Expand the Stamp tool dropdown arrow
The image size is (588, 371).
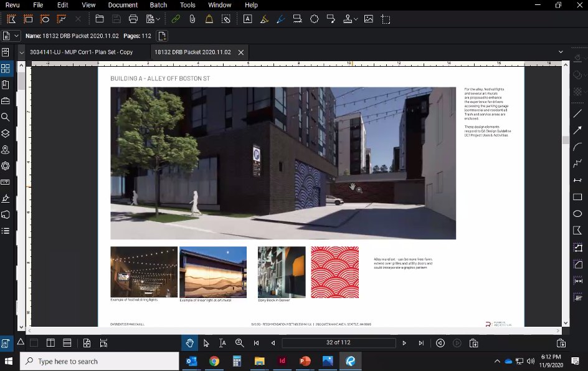pos(356,19)
